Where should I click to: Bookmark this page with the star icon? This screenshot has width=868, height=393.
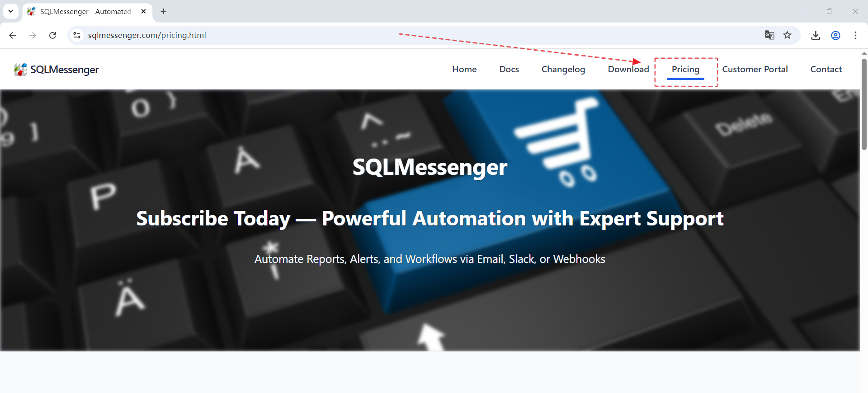pos(788,35)
